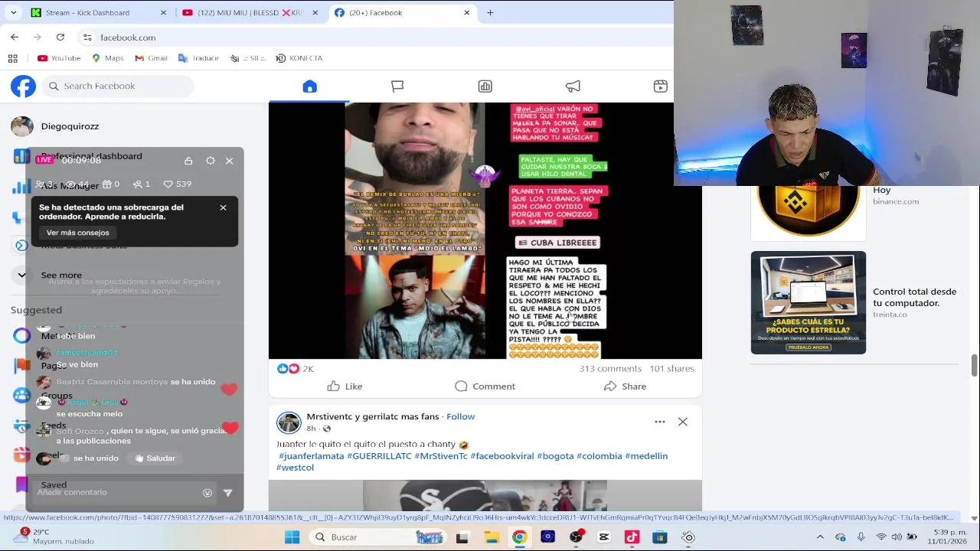Reload the Facebook page

[x=60, y=37]
